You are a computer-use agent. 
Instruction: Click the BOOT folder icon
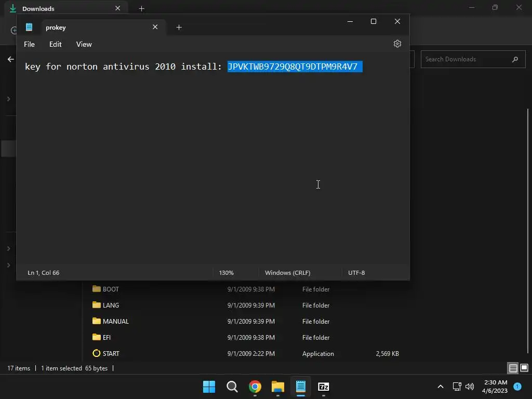pos(96,289)
